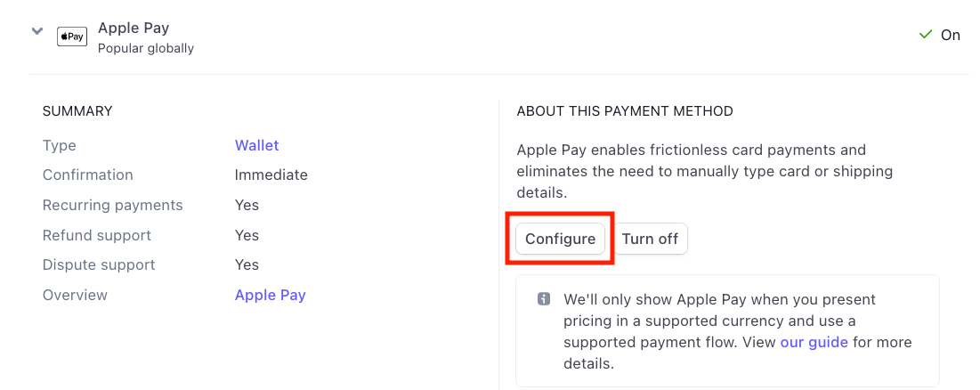Click the Refund support label
The height and width of the screenshot is (390, 980).
pyautogui.click(x=97, y=235)
